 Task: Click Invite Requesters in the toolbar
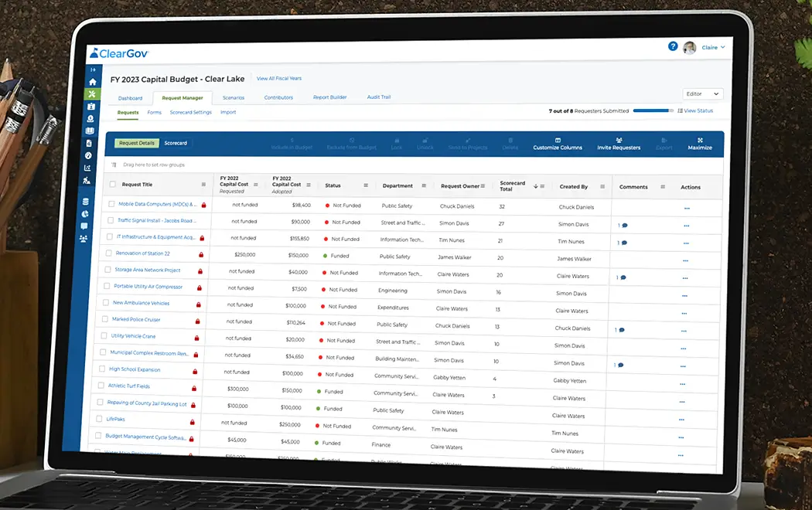point(619,144)
